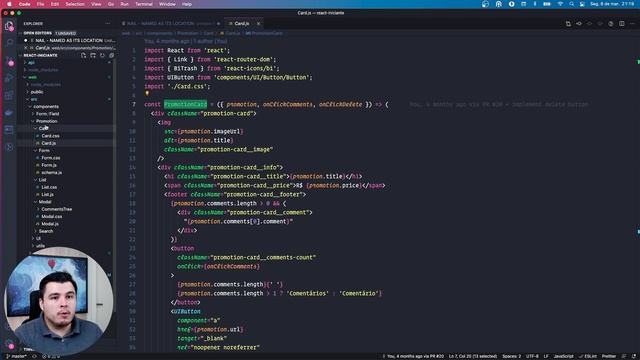Click ESLint status bar item
Image resolution: width=640 pixels, height=360 pixels.
588,356
